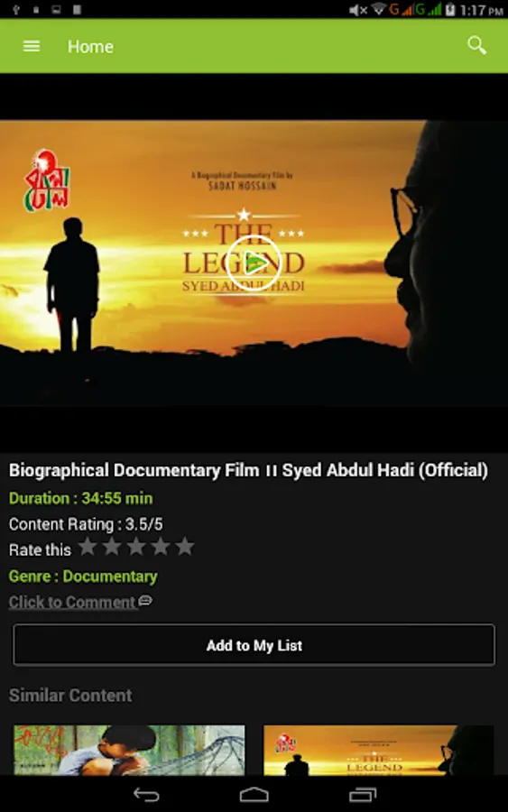Tap the Home title in header
This screenshot has height=812, width=508.
tap(90, 47)
